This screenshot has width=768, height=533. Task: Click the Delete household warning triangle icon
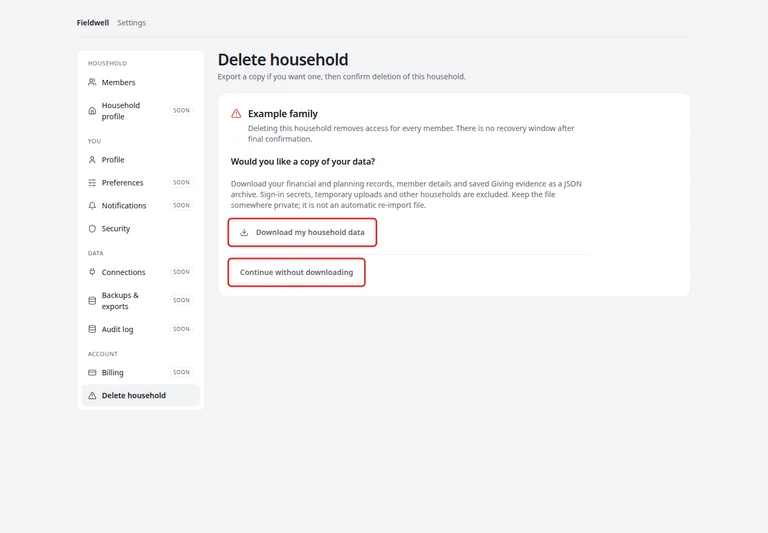pos(92,396)
